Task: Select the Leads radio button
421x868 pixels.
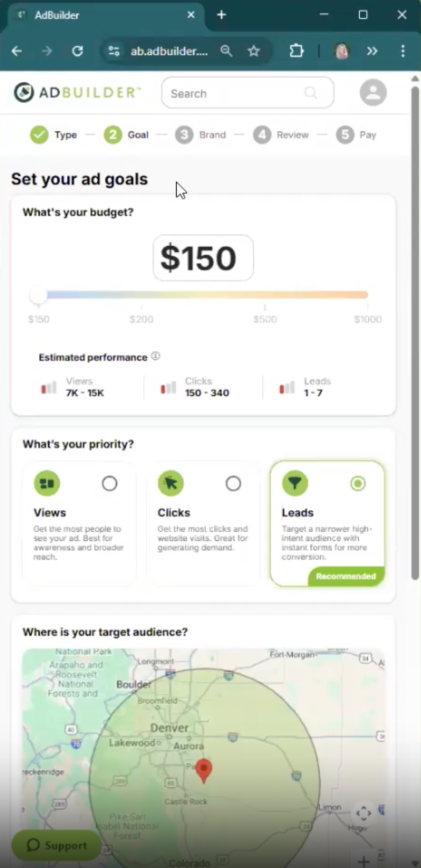Action: [x=358, y=483]
